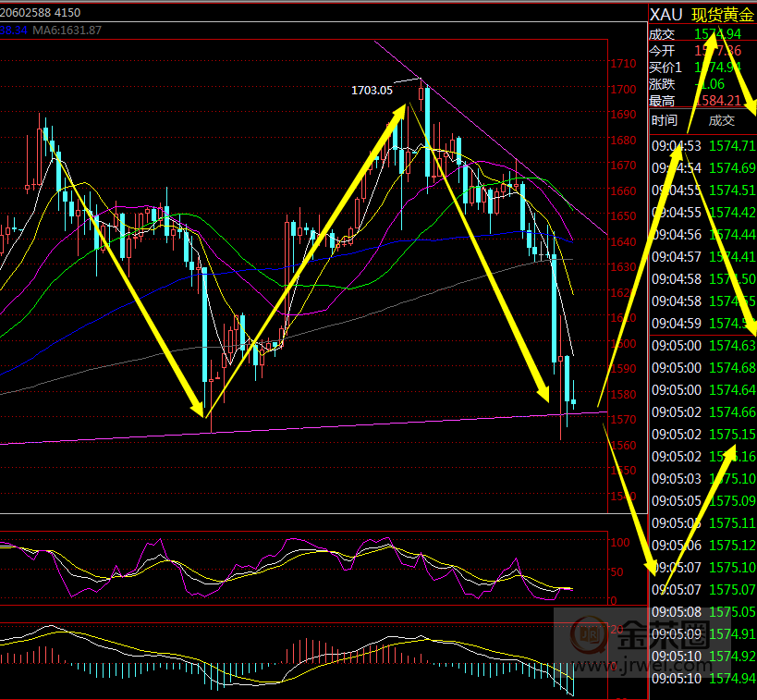Click the 1703.05 high price label
Image resolution: width=757 pixels, height=700 pixels.
[372, 90]
